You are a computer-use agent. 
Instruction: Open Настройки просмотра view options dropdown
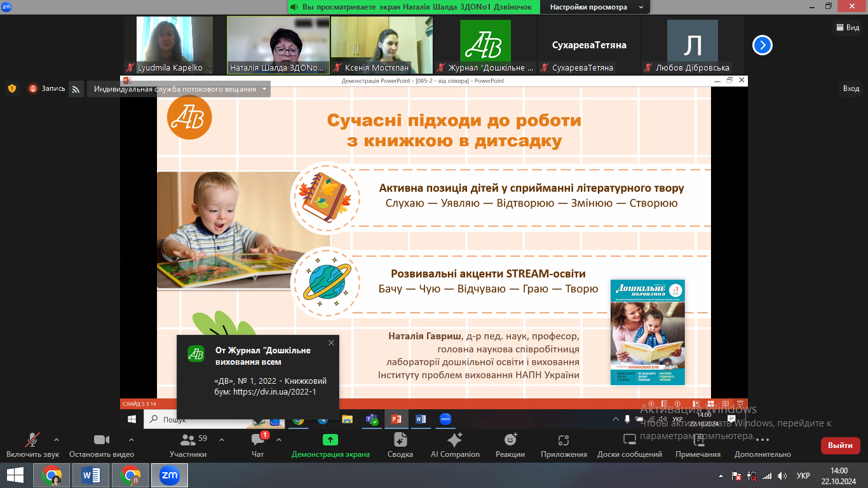(593, 7)
